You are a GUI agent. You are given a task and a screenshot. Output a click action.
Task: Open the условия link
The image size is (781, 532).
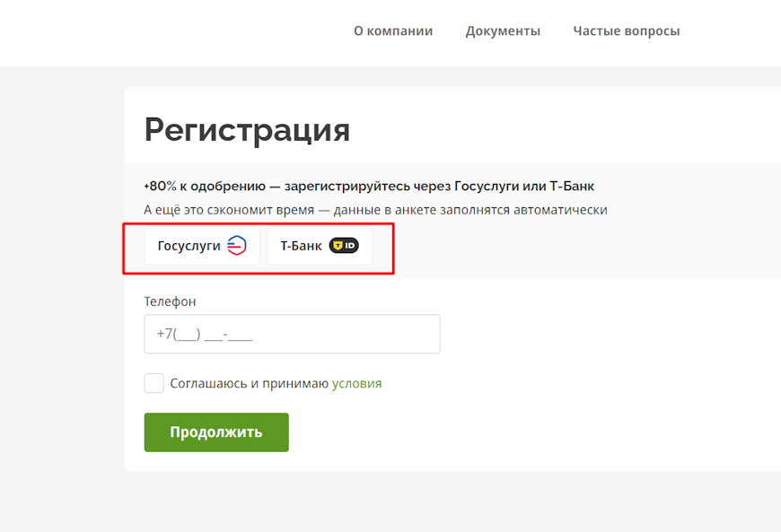pos(356,384)
